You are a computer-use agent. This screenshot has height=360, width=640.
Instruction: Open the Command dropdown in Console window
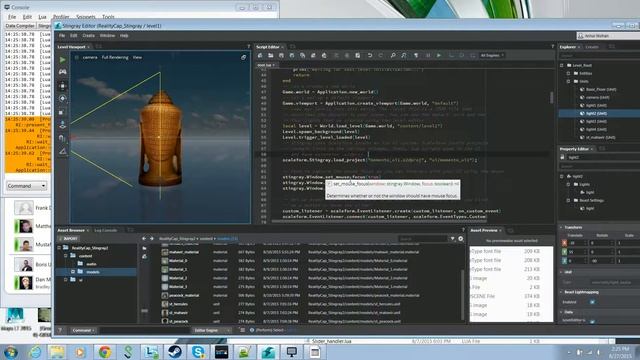[27, 186]
